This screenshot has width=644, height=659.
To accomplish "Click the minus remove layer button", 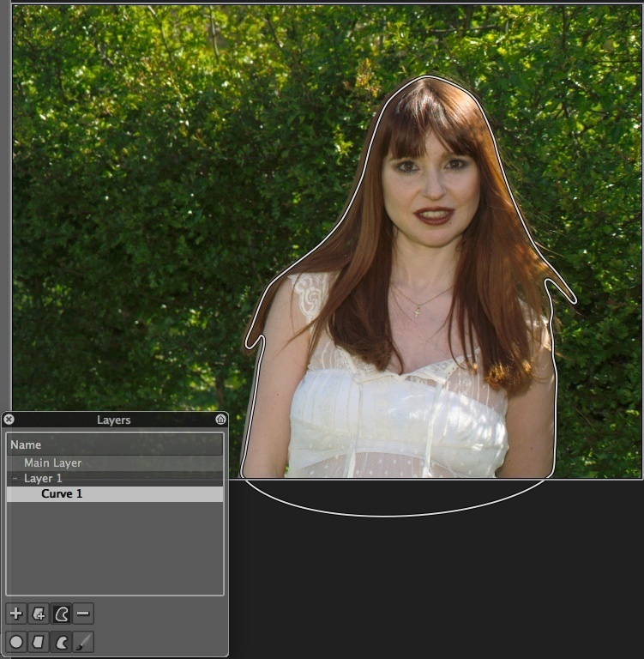I will [x=83, y=614].
